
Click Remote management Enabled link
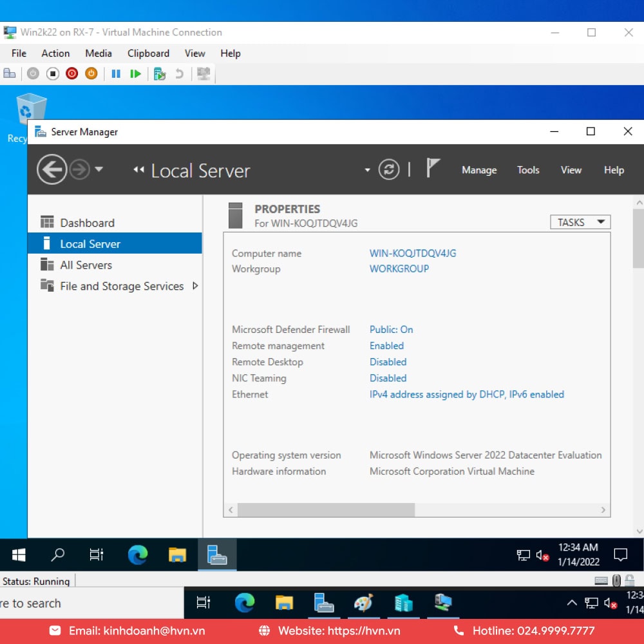[x=386, y=346]
